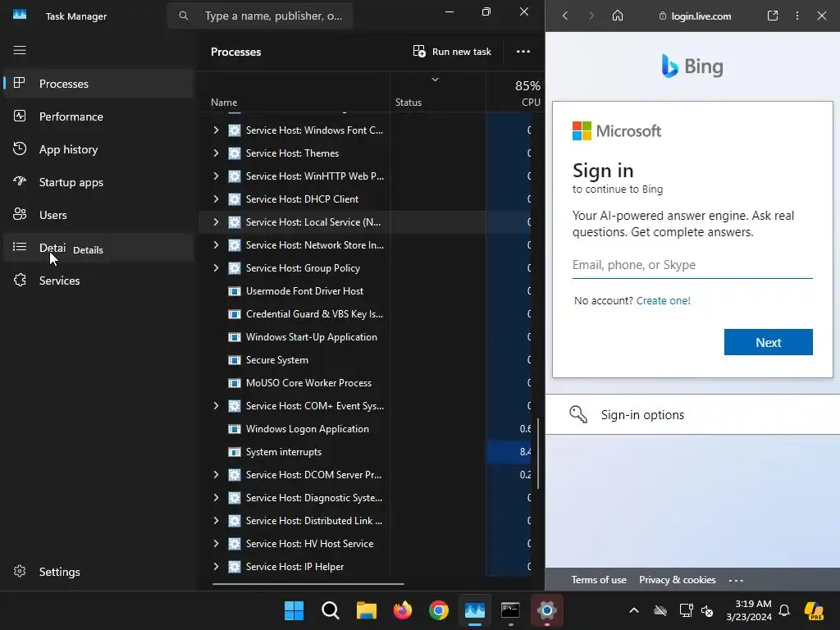Switch to the App history page
840x630 pixels.
click(x=98, y=149)
